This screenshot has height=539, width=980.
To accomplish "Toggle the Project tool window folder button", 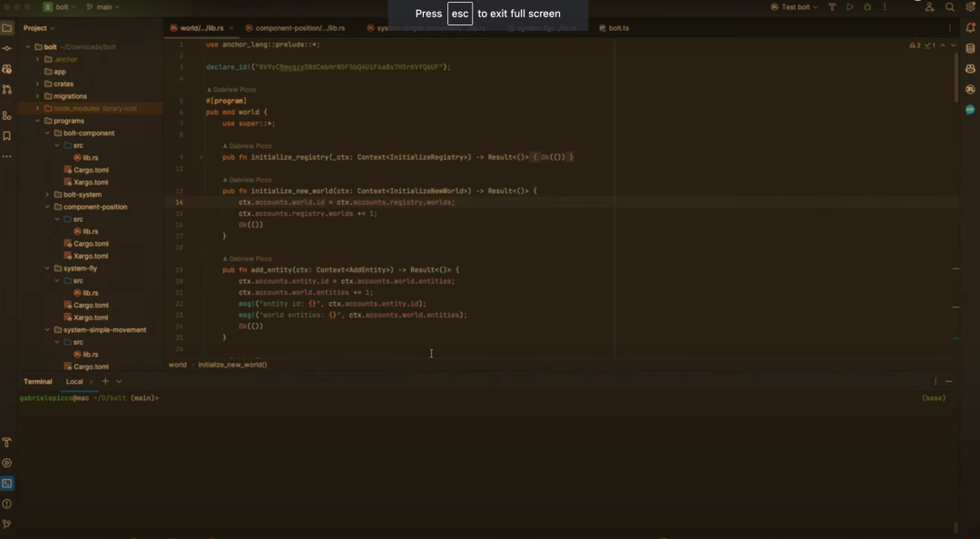I will click(x=7, y=28).
